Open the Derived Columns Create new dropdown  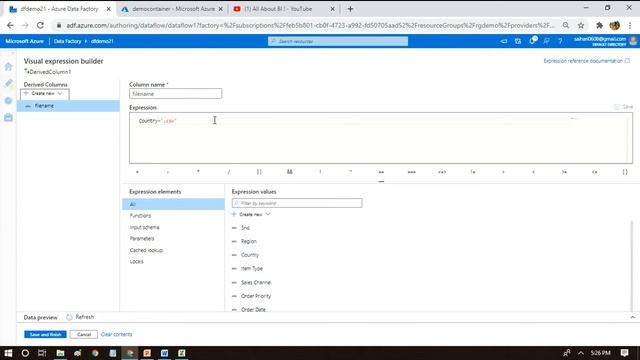45,94
